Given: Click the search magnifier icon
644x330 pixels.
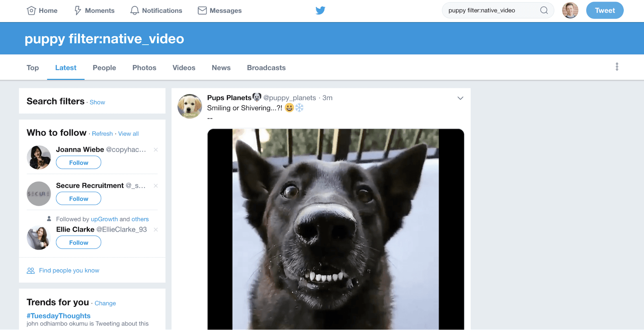Looking at the screenshot, I should (x=544, y=11).
